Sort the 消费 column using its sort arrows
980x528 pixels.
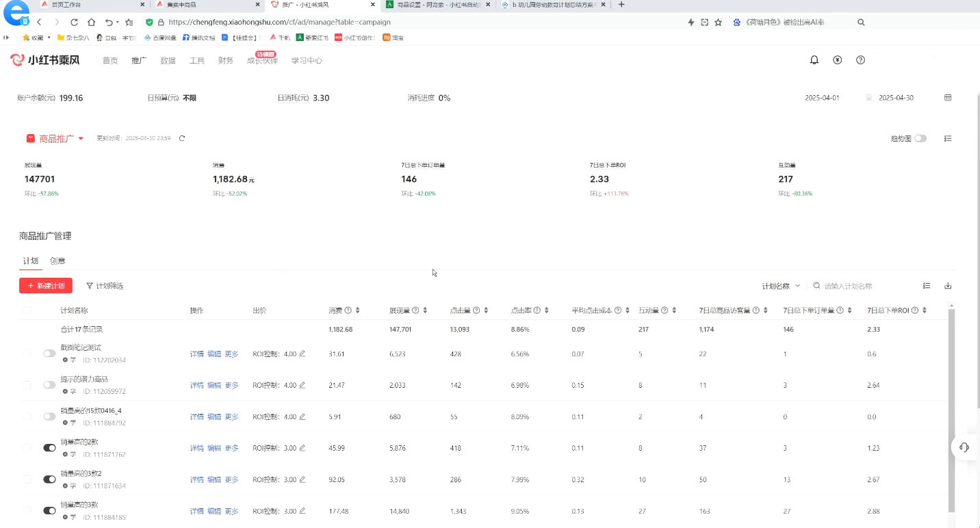pyautogui.click(x=359, y=310)
